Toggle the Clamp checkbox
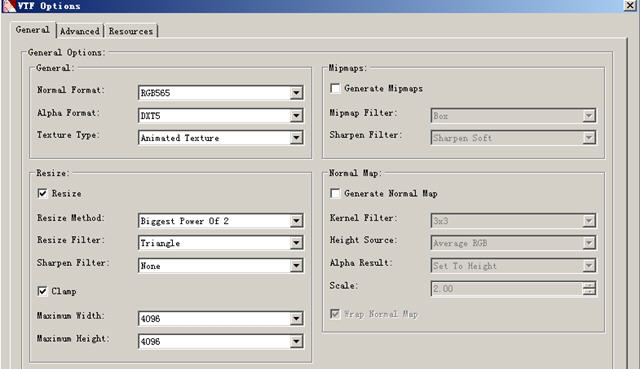Viewport: 640px width, 383px height. pyautogui.click(x=42, y=291)
